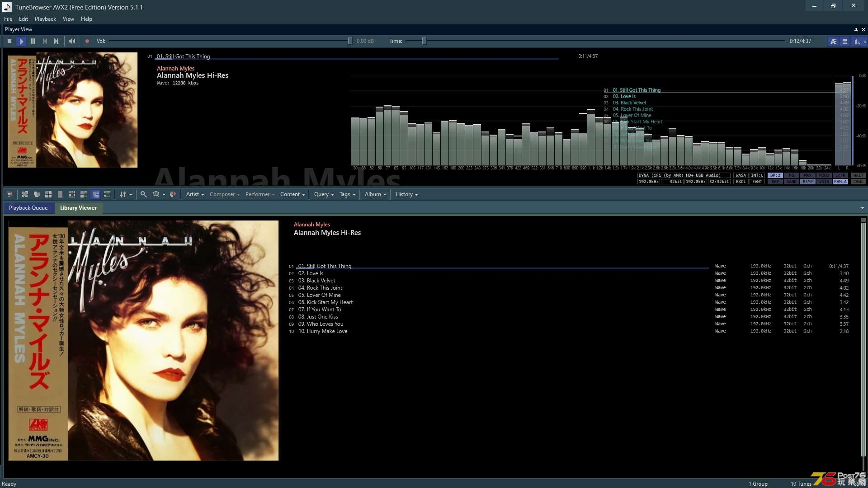Toggle the RG replay gain indicator
The height and width of the screenshot is (488, 868).
click(x=791, y=175)
